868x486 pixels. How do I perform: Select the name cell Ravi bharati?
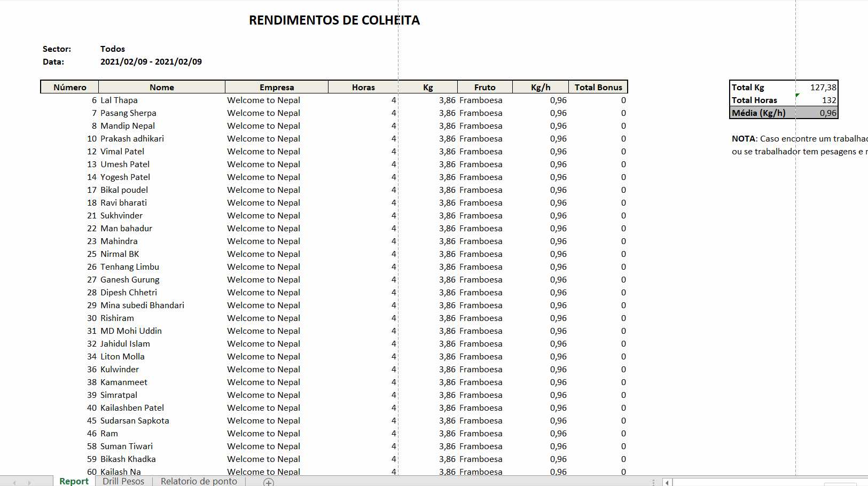pyautogui.click(x=123, y=202)
